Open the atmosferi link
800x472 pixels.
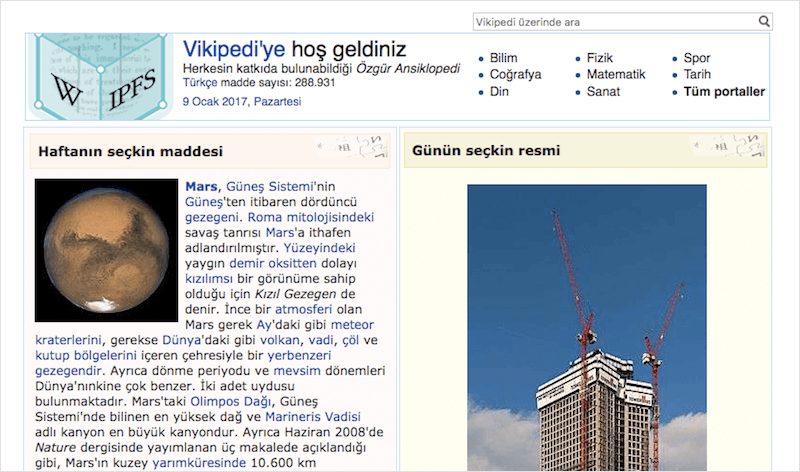tap(304, 309)
